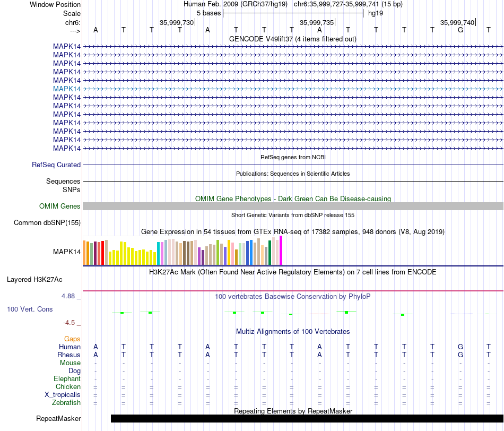Click the Gaps label in Multiz track
Screen dimensions: 504x431
72,339
